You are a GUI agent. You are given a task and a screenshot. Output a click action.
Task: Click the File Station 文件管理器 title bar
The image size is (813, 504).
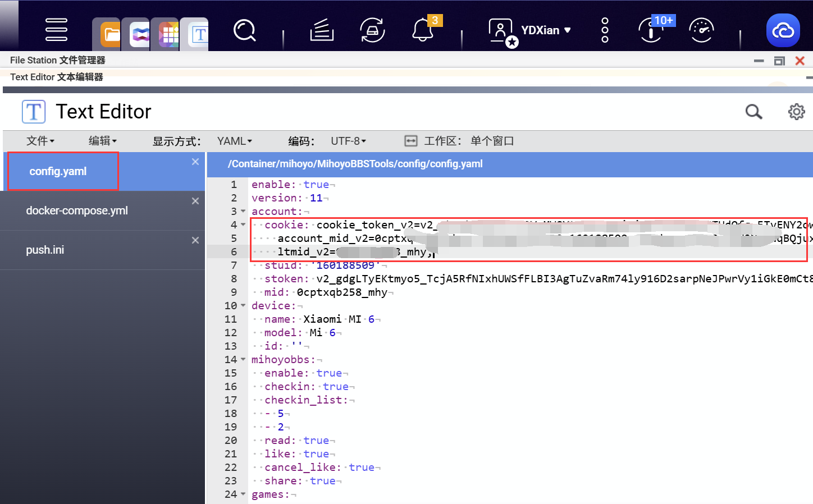click(x=58, y=60)
